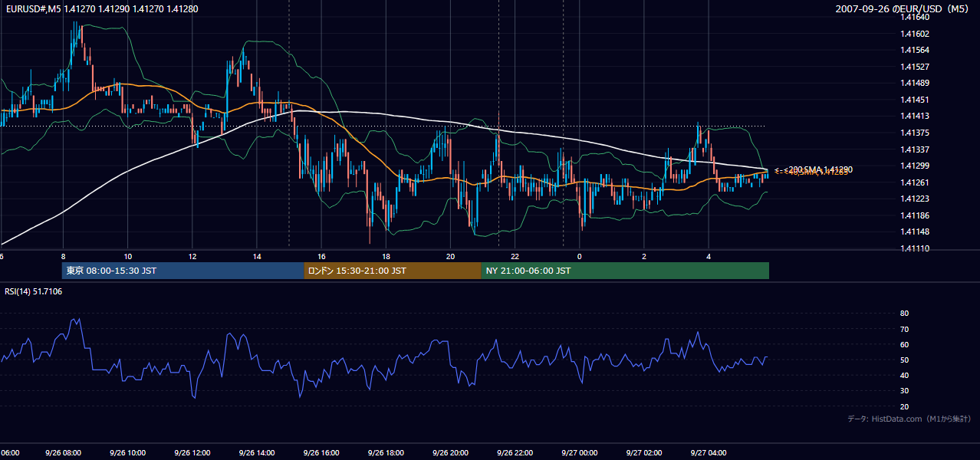Click hour label 10 on price chart time axis
980x460 pixels.
tap(127, 256)
